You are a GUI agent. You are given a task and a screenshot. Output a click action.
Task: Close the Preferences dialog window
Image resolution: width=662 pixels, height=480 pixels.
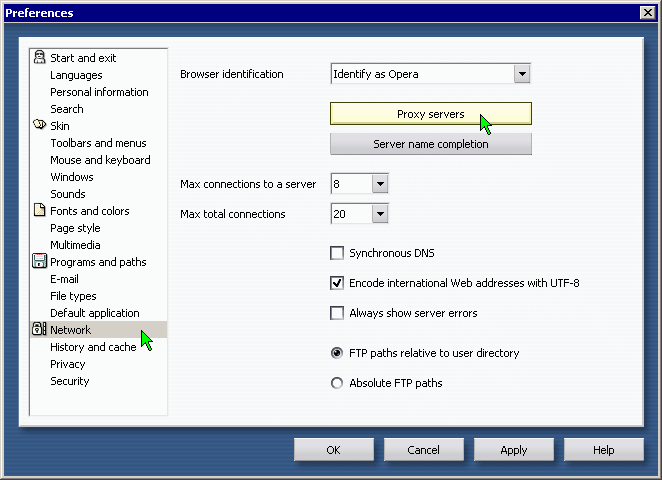(x=648, y=13)
